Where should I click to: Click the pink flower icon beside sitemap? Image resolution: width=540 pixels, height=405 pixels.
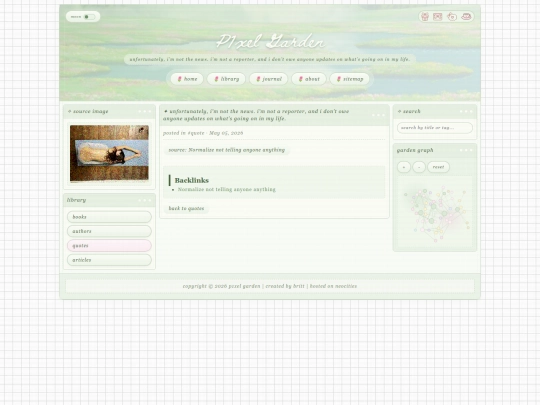[339, 79]
